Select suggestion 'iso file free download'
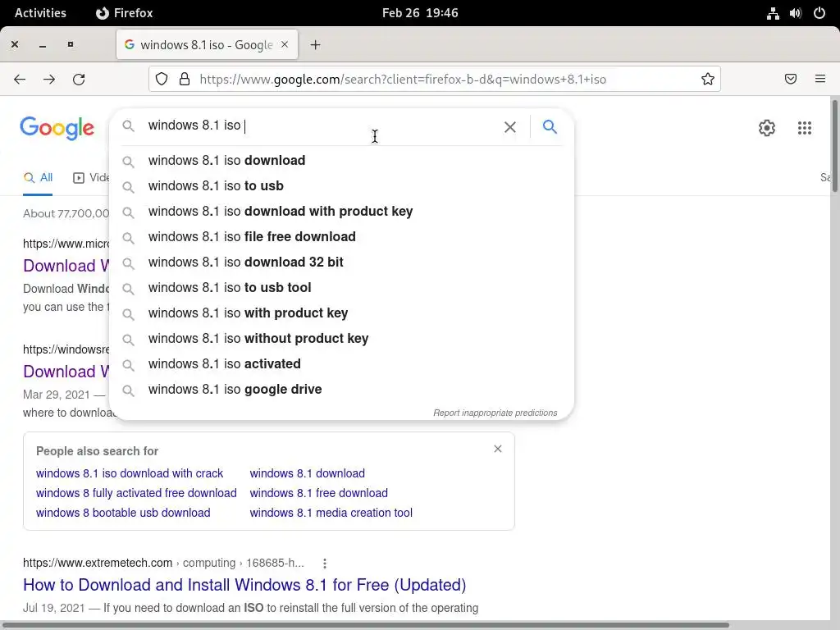This screenshot has height=630, width=840. point(341,237)
